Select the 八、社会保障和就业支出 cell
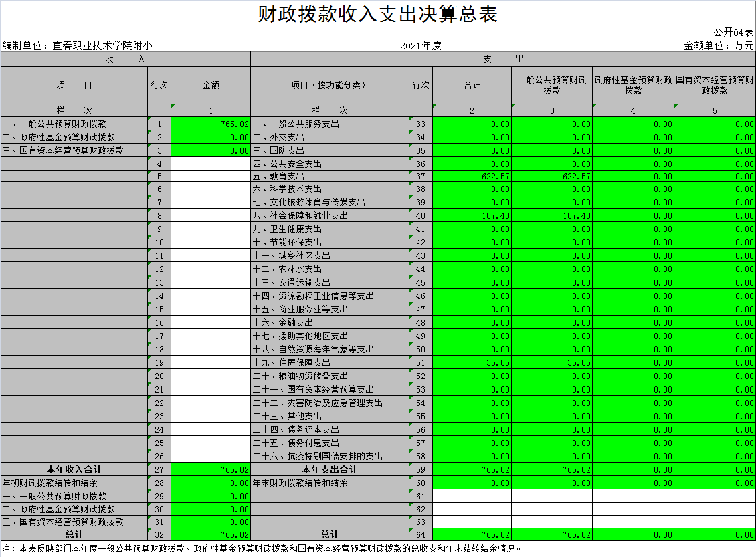 (300, 216)
